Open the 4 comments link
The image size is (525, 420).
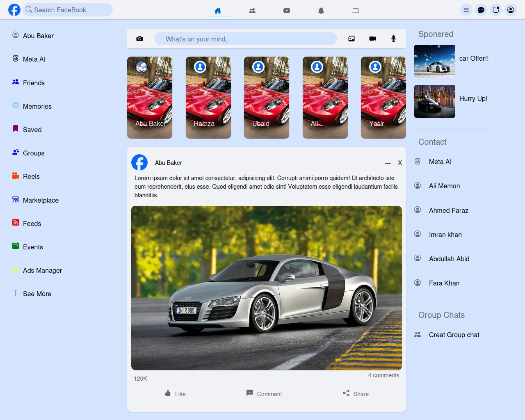pyautogui.click(x=383, y=375)
